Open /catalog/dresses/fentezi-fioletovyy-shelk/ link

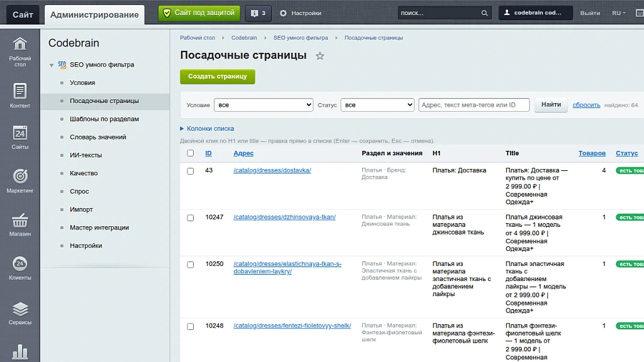coord(292,326)
